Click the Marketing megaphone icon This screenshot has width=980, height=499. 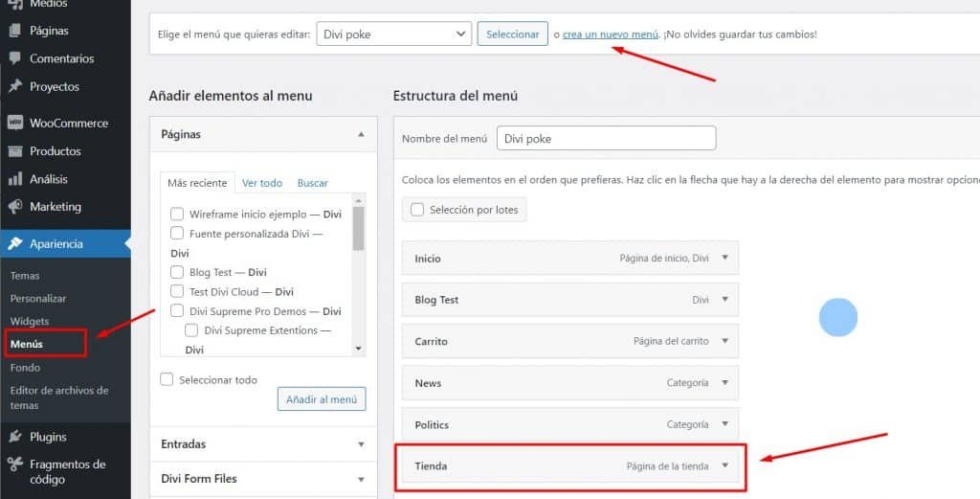pyautogui.click(x=15, y=206)
